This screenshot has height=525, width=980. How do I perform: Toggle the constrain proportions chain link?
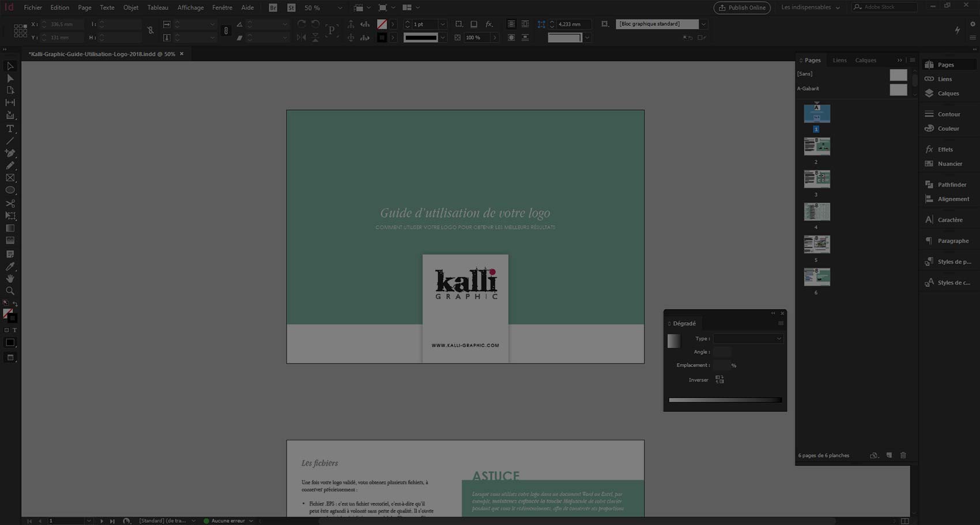(150, 31)
